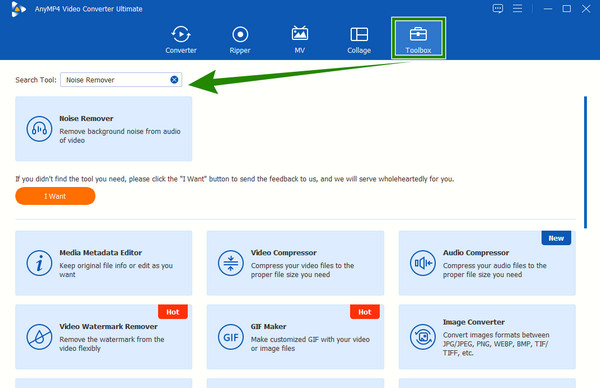This screenshot has width=600, height=388.
Task: Click 'Compress your video files' description text
Action: (302, 270)
